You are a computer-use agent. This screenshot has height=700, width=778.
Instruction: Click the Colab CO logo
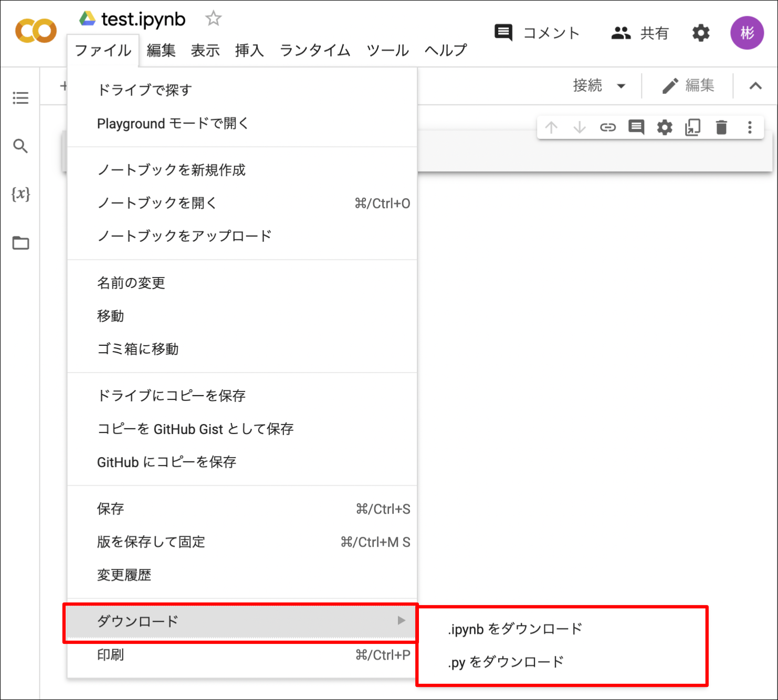coord(36,30)
